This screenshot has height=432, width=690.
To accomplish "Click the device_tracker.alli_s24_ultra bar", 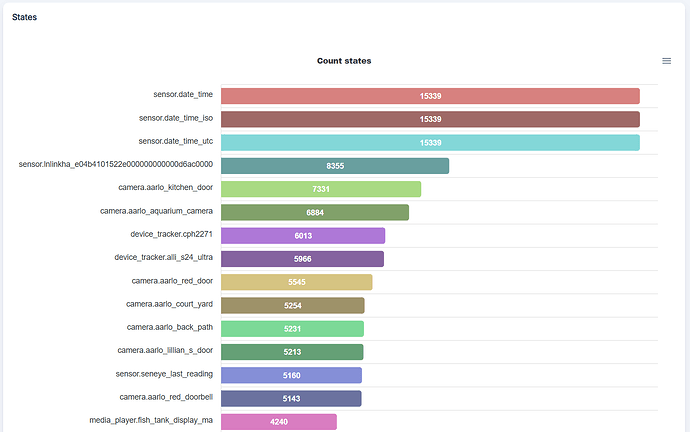I will (x=302, y=259).
